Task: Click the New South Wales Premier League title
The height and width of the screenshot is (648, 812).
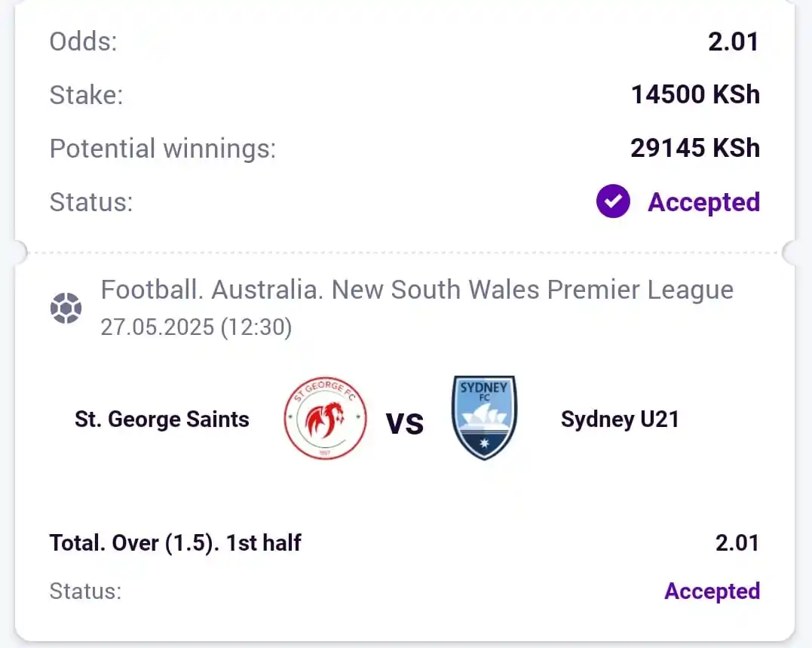Action: click(x=417, y=290)
